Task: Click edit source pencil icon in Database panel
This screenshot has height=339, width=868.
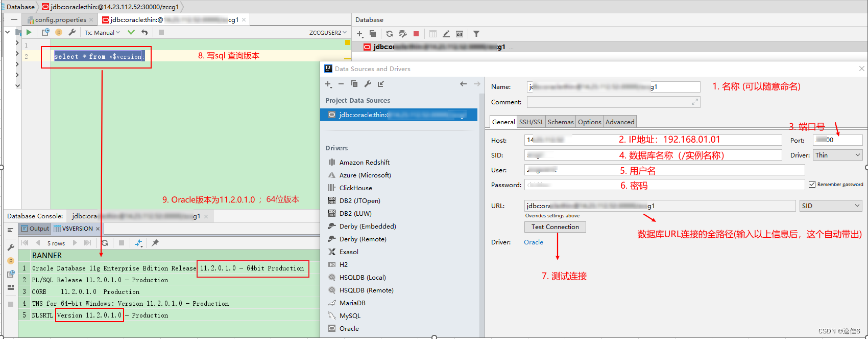Action: point(446,34)
